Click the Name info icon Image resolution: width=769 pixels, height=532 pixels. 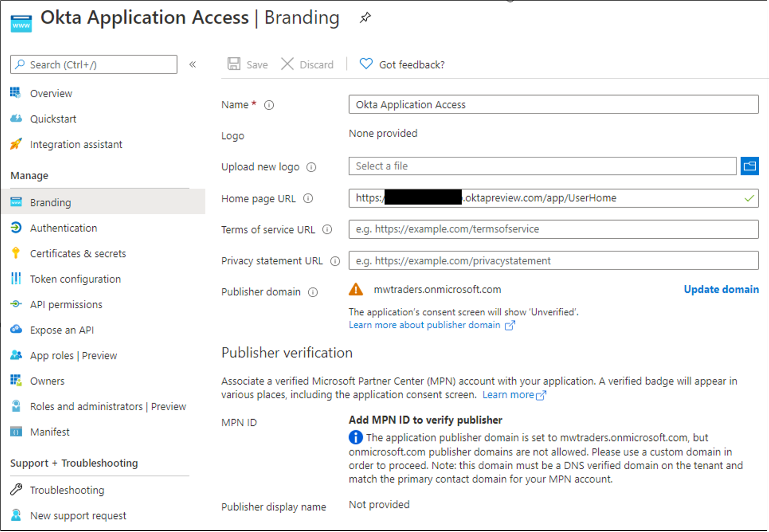tap(269, 105)
